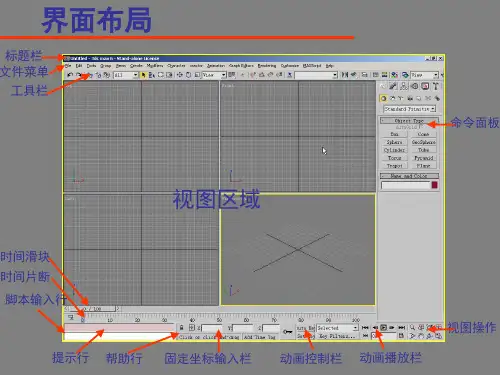Click the Cylinder primitive button
500x375 pixels.
pos(394,150)
